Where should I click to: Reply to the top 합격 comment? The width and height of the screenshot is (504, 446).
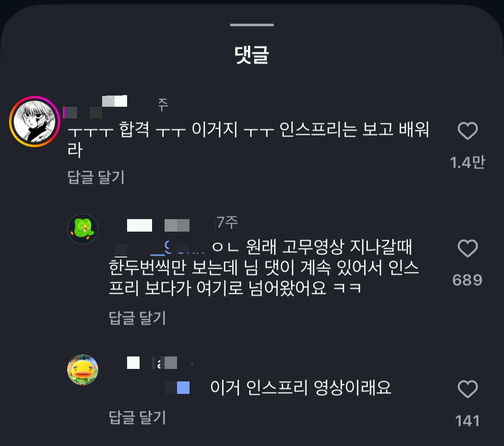[x=96, y=177]
